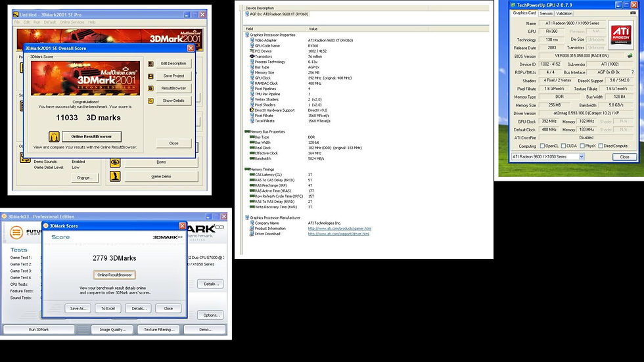Viewport: 644px width, 362px height.
Task: Open the Product Information ATI link
Action: [x=339, y=229]
